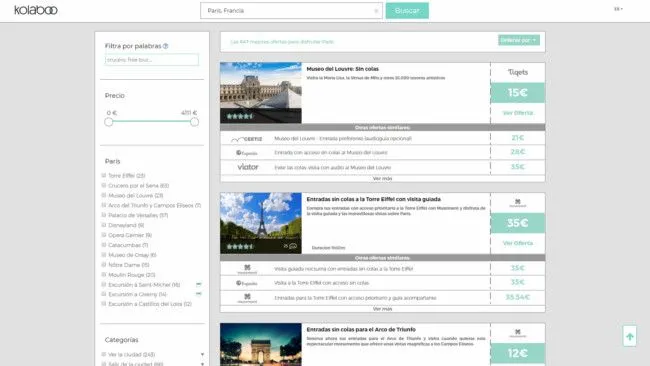This screenshot has height=366, width=650.
Task: Click the scroll-to-top arrow button
Action: tap(630, 336)
